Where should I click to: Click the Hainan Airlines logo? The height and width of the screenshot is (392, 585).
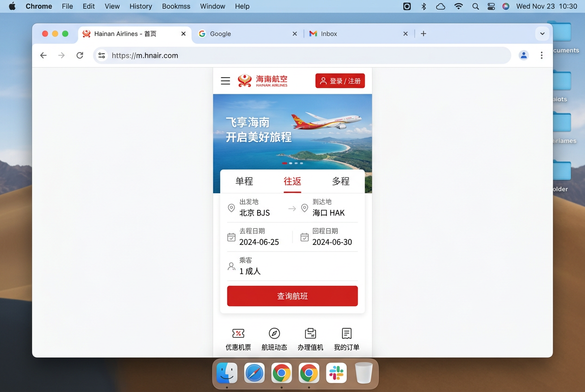click(262, 81)
